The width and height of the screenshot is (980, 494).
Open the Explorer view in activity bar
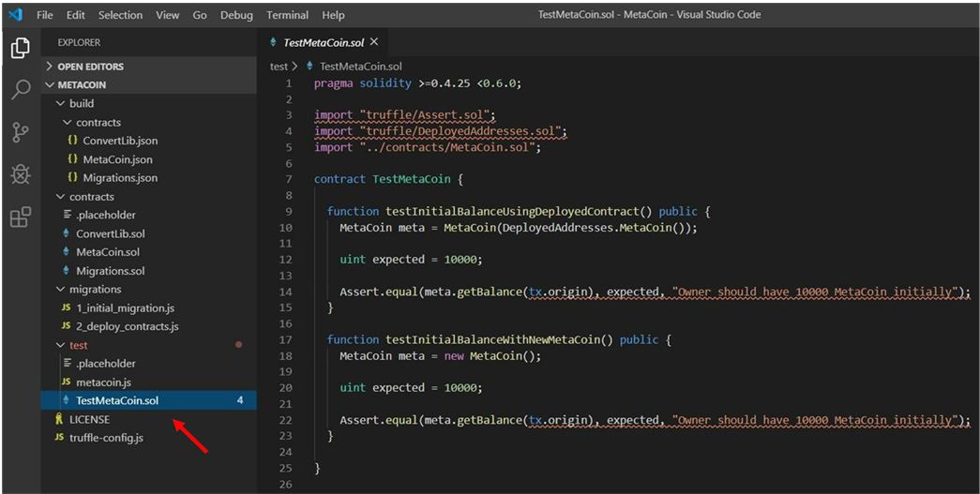click(20, 48)
